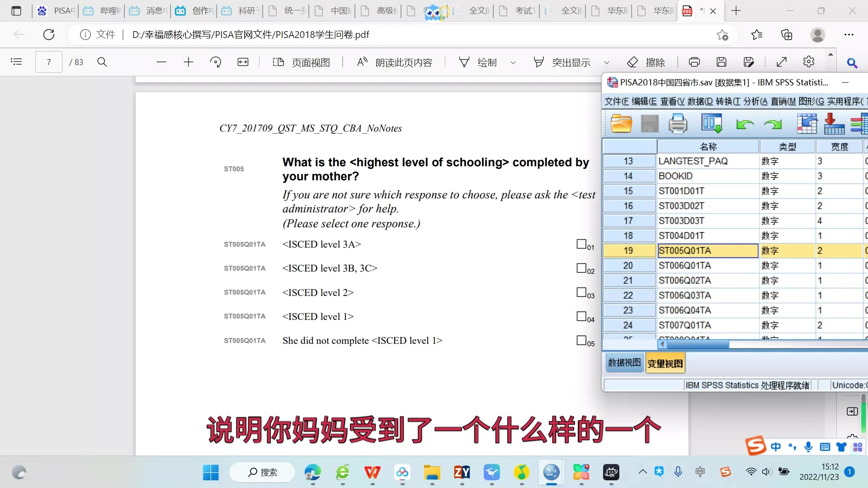Expand the highlight tool options chevron
The height and width of the screenshot is (488, 868).
click(x=607, y=62)
